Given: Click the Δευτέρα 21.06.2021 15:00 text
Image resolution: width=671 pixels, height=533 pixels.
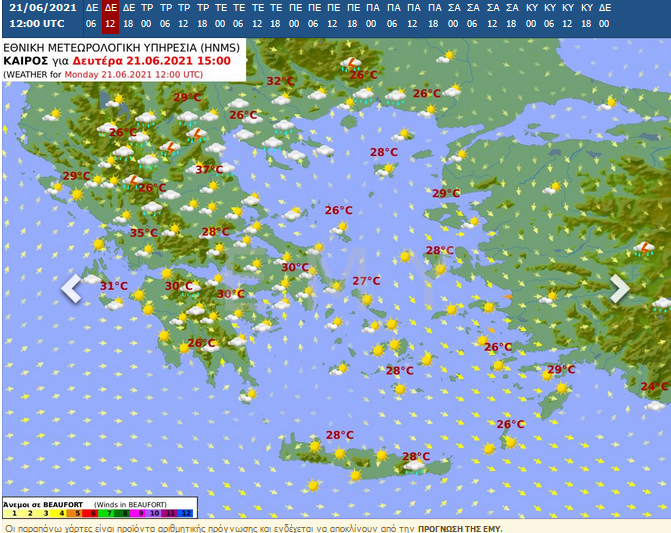Looking at the screenshot, I should pyautogui.click(x=151, y=61).
